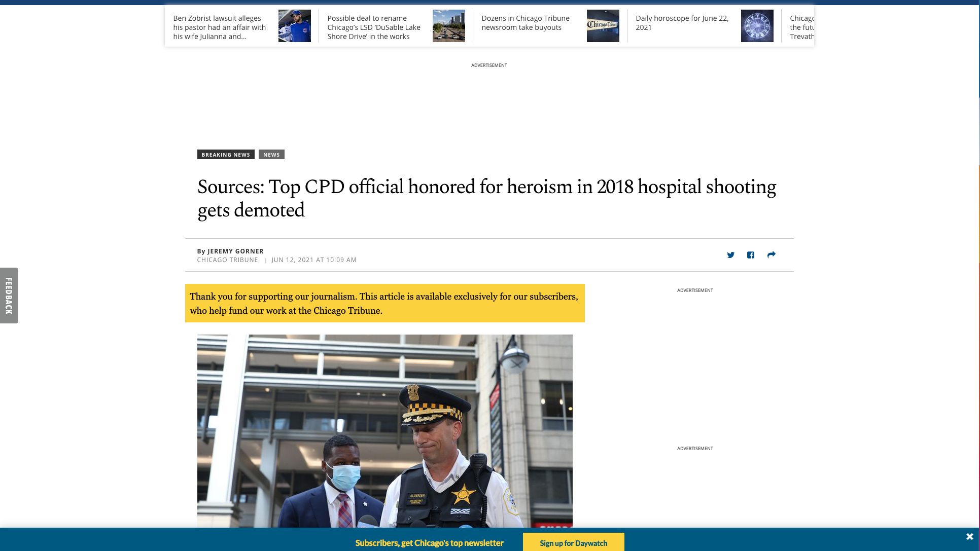Click the Breaking News tag

point(226,155)
